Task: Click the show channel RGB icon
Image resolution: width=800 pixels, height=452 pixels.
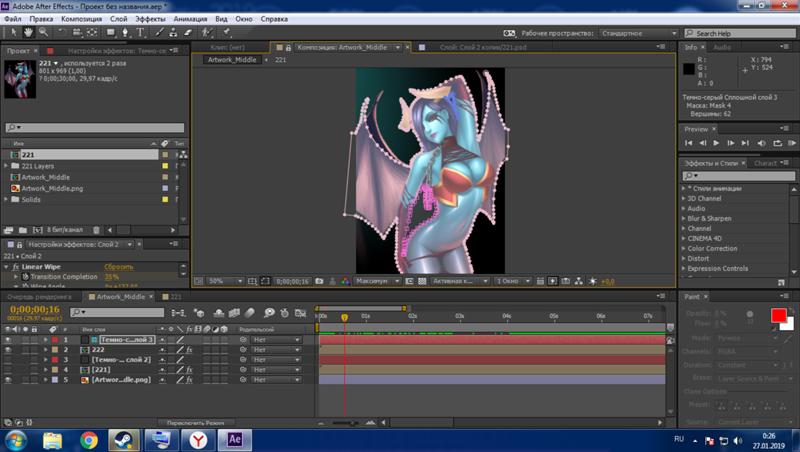Action: [x=345, y=281]
